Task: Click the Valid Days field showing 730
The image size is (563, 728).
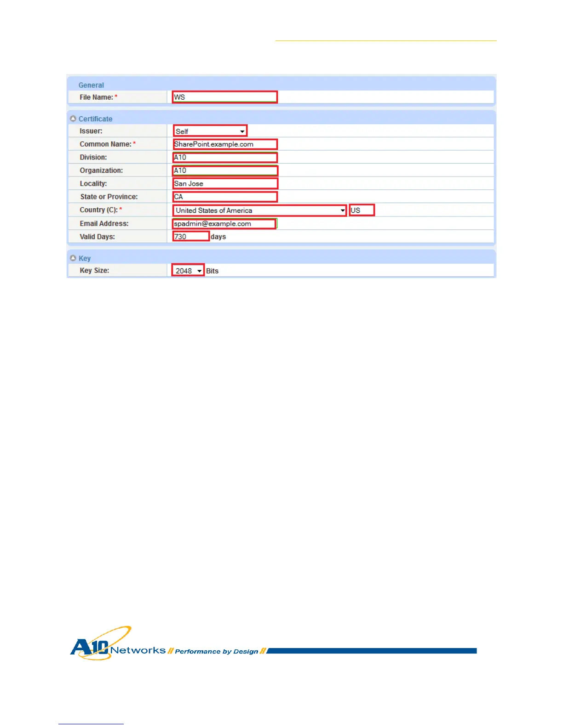Action: (x=191, y=237)
